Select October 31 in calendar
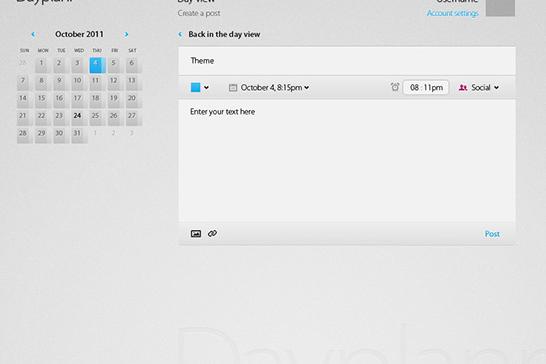The height and width of the screenshot is (364, 546). pyautogui.click(x=79, y=135)
